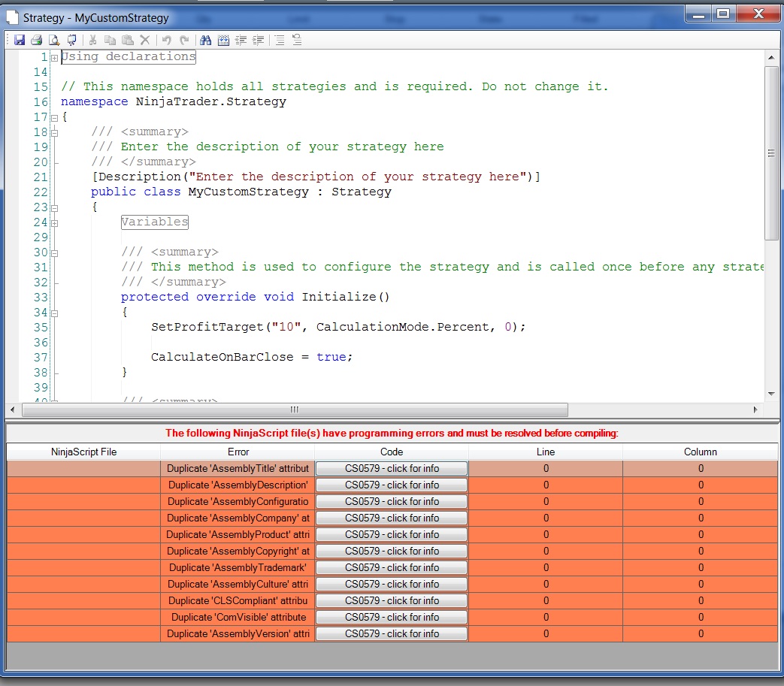Screen dimensions: 784x686
Task: Click CS0579 info button for AssemblyVersion error
Action: click(392, 633)
